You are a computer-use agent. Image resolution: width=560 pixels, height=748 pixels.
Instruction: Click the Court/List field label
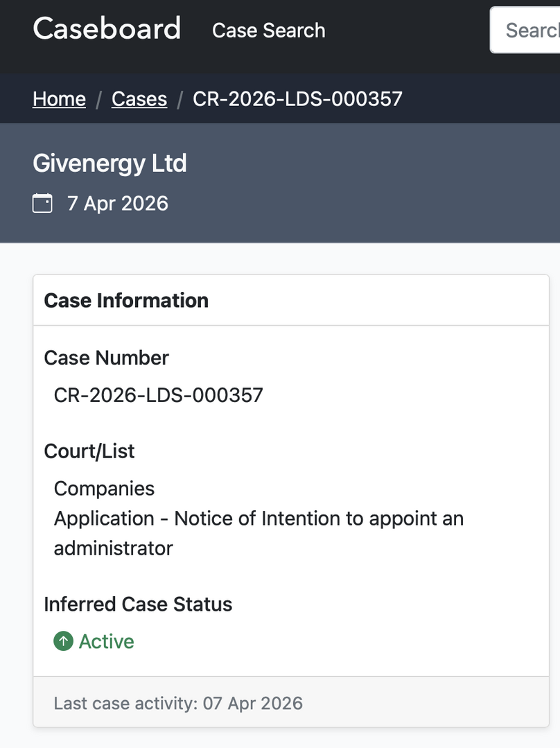click(89, 451)
